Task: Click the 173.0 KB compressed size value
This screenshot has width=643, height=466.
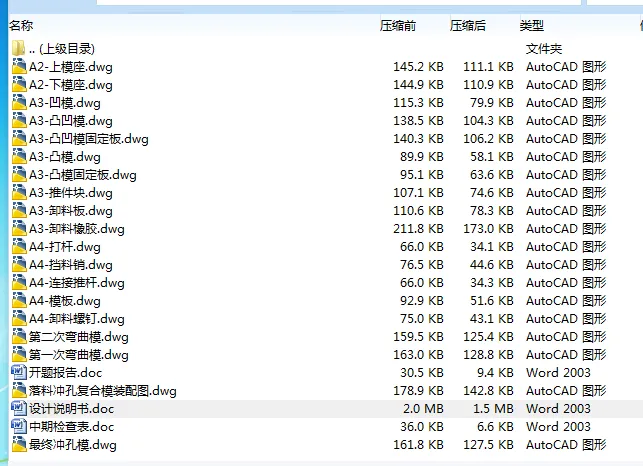Action: pos(488,229)
